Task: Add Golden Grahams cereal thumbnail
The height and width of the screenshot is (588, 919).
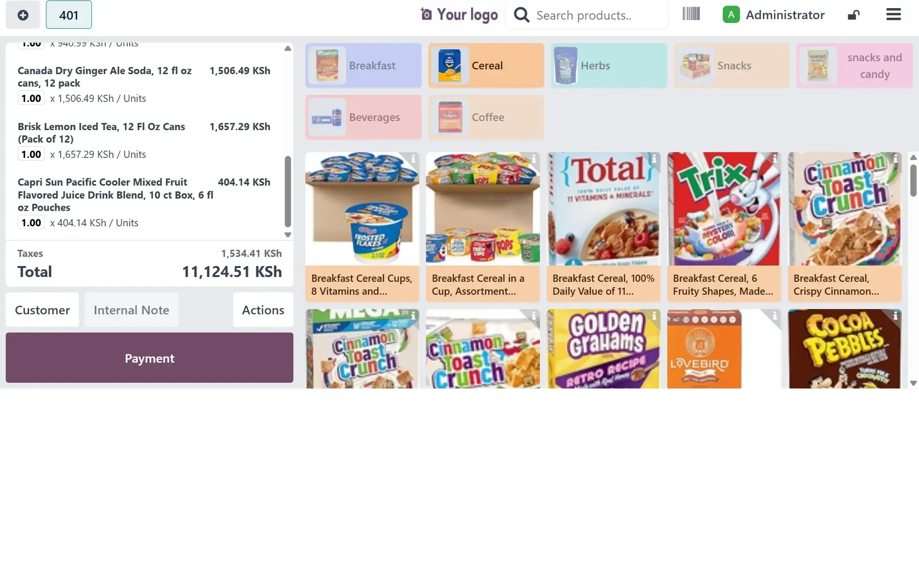Action: tap(603, 349)
